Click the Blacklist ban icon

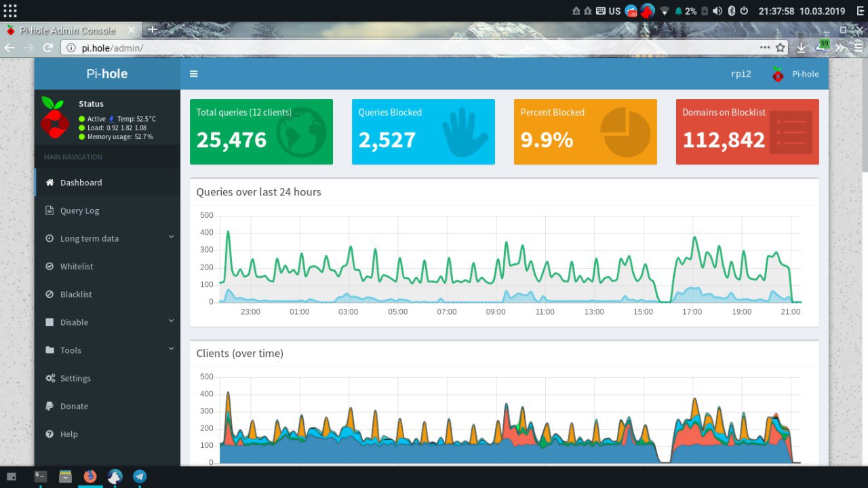coord(50,294)
